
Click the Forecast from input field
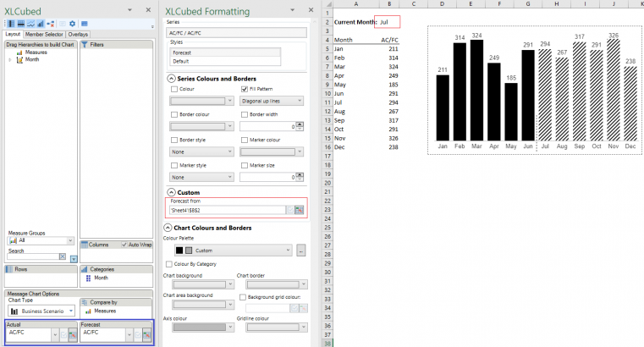[228, 210]
